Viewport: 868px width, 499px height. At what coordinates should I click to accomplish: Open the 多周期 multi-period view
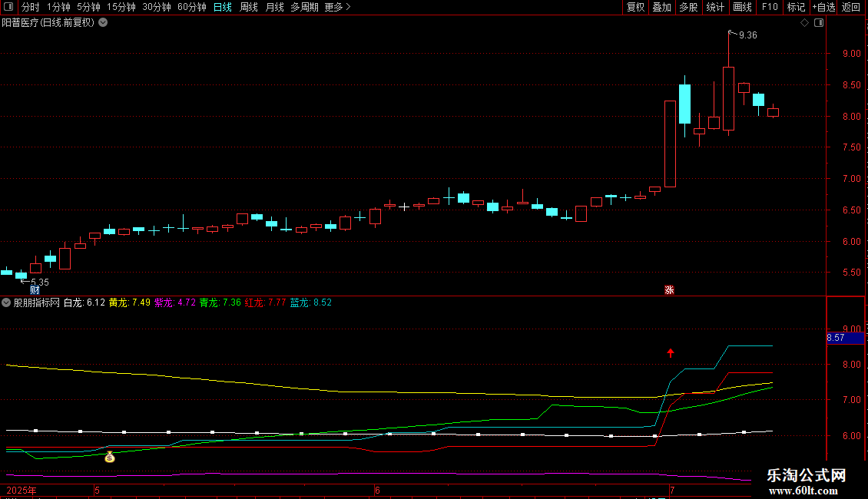(x=304, y=7)
